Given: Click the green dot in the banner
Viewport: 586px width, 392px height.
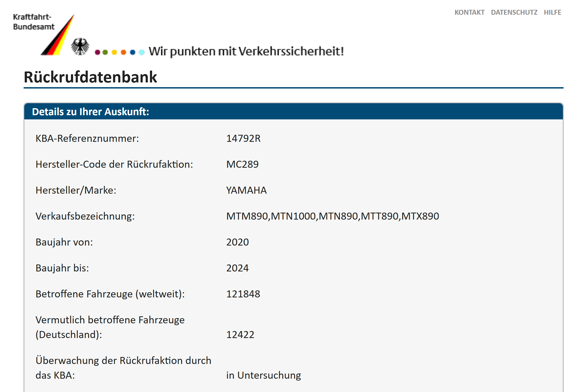Looking at the screenshot, I should pos(105,52).
